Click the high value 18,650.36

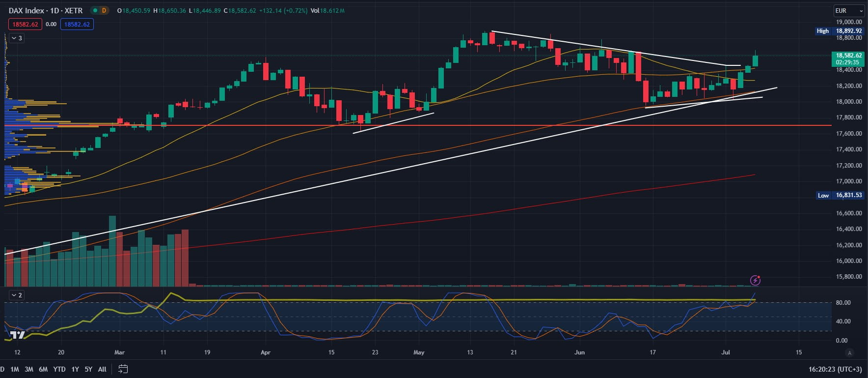point(172,10)
